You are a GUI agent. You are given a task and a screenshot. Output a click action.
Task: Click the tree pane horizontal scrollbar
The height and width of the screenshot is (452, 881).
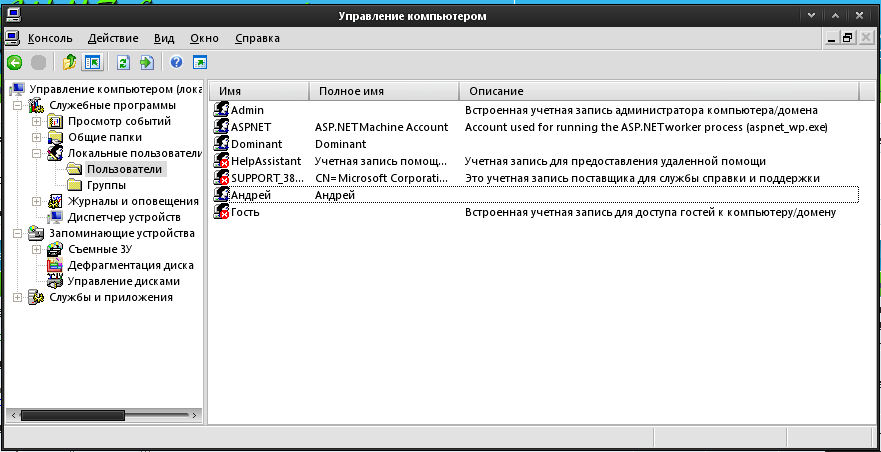pos(100,414)
